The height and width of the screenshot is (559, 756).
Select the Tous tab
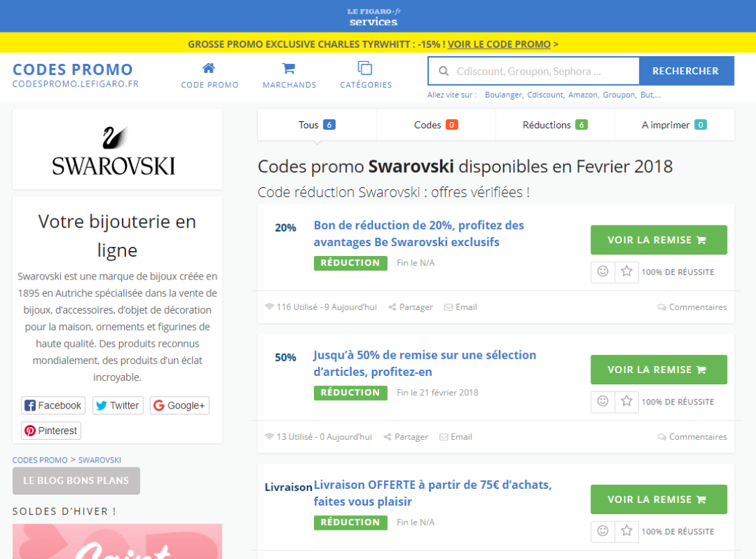[317, 125]
